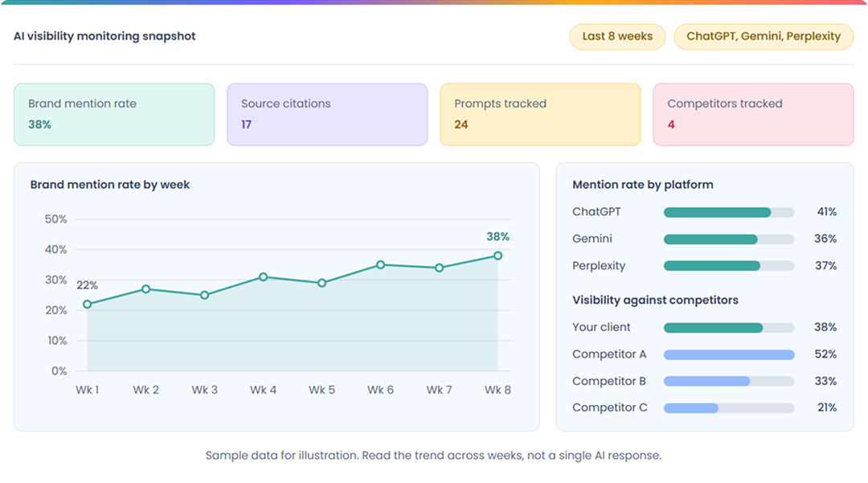The image size is (868, 483).
Task: Select the Competitors tracked card
Action: pyautogui.click(x=753, y=115)
